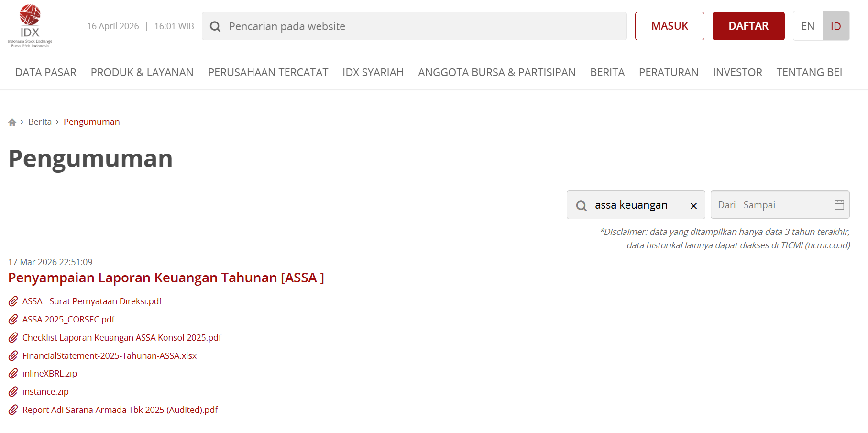Click the MASUK login button
868x433 pixels.
coord(670,26)
